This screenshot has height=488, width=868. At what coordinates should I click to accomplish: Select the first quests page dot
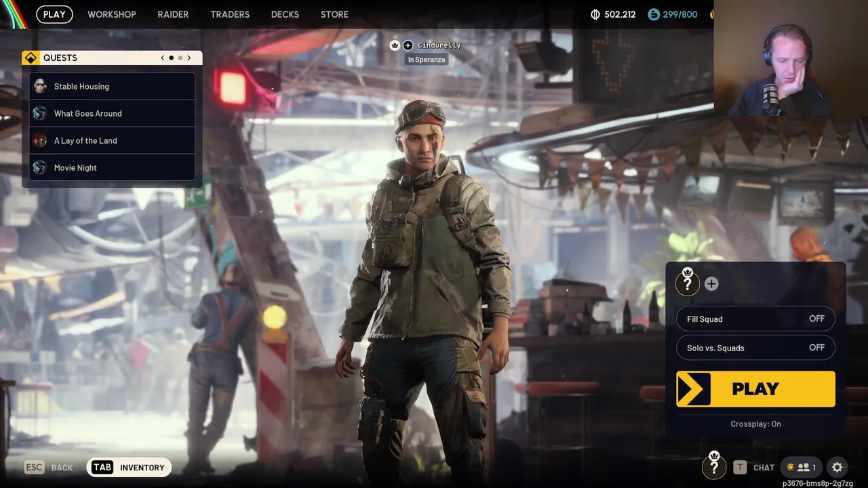pyautogui.click(x=171, y=58)
